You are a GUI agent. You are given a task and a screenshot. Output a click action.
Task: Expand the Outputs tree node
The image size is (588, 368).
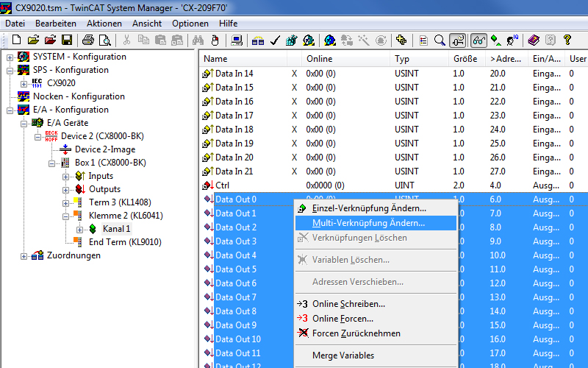[65, 190]
